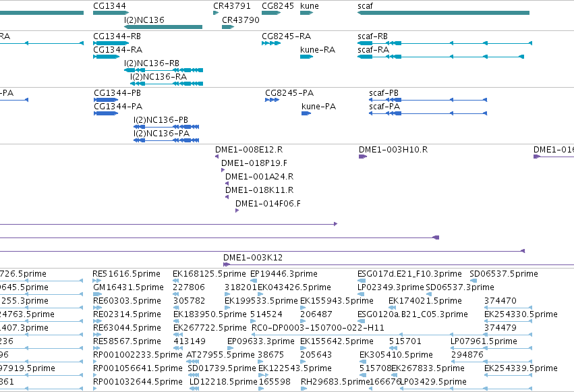Viewport: 574px width, 392px height.
Task: Click the l(2)NC136 gene label
Action: click(144, 20)
